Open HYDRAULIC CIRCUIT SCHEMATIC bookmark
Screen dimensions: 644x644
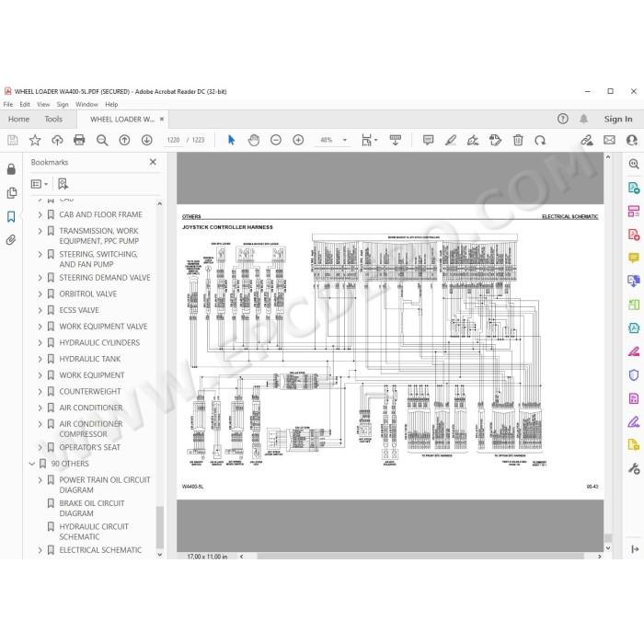pos(94,532)
